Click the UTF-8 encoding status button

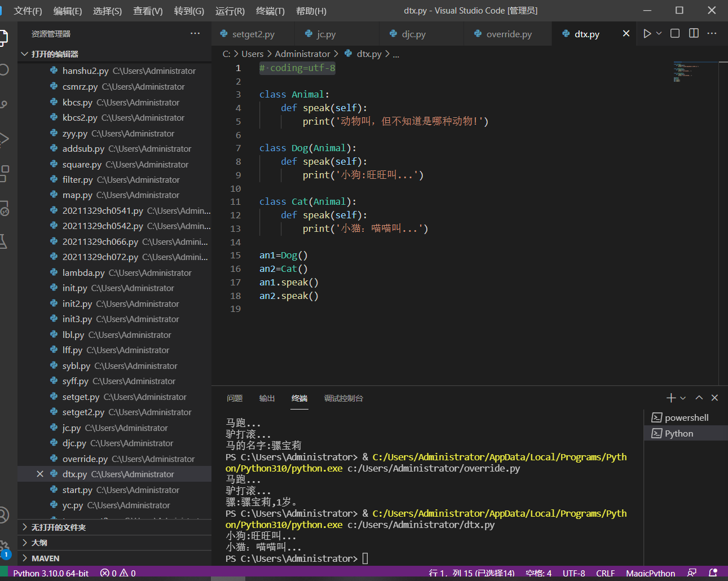point(573,573)
